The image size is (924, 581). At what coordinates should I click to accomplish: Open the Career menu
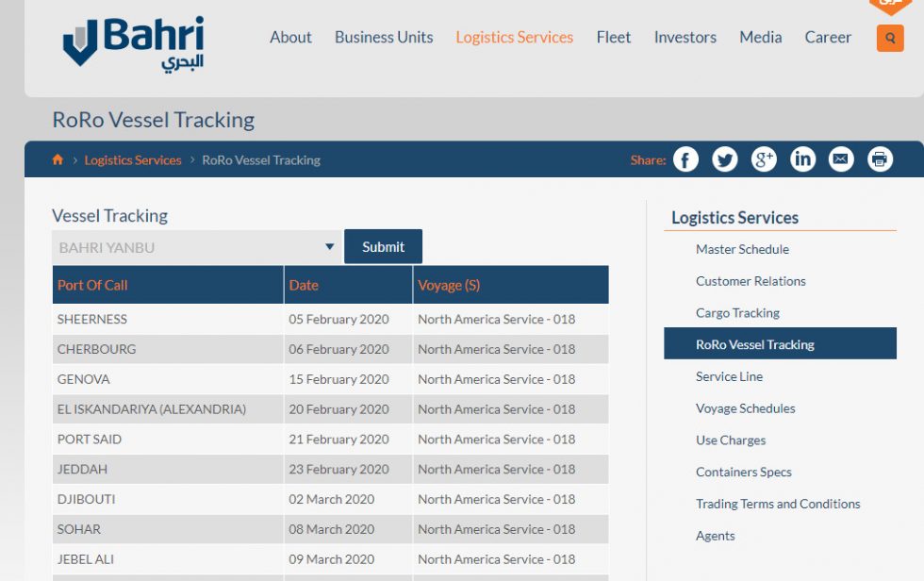[828, 37]
